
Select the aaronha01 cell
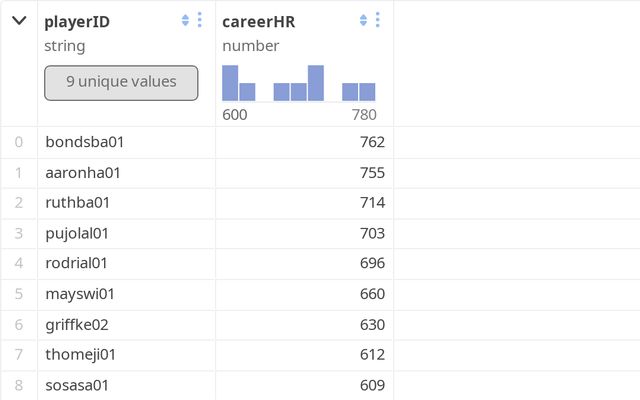83,172
